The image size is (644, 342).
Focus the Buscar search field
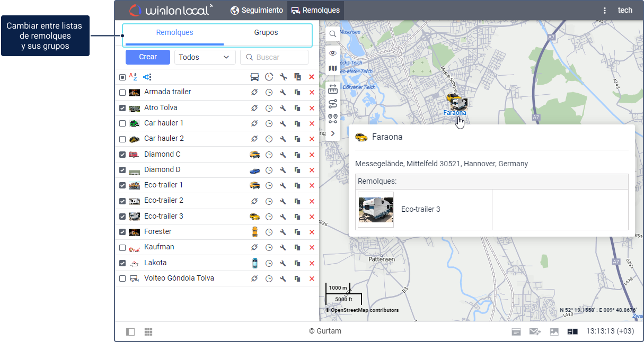274,57
